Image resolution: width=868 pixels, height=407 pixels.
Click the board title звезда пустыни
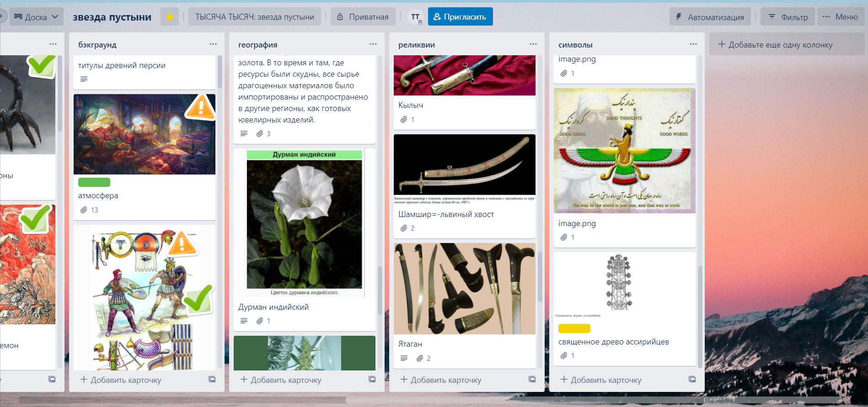coord(112,17)
